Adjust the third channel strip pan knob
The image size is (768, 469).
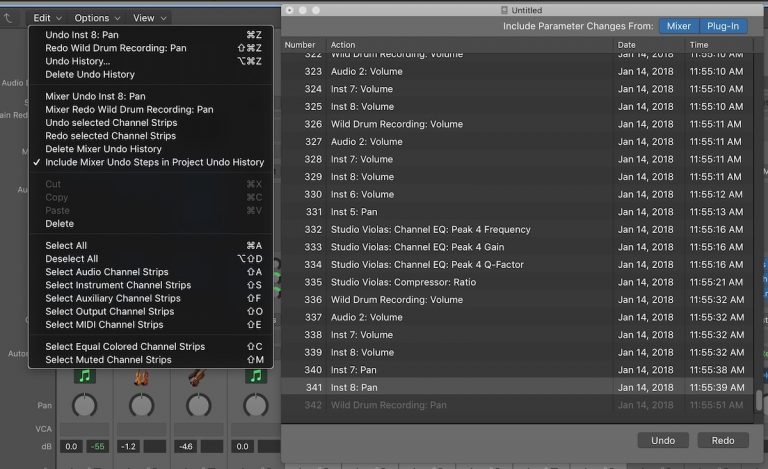coord(198,405)
